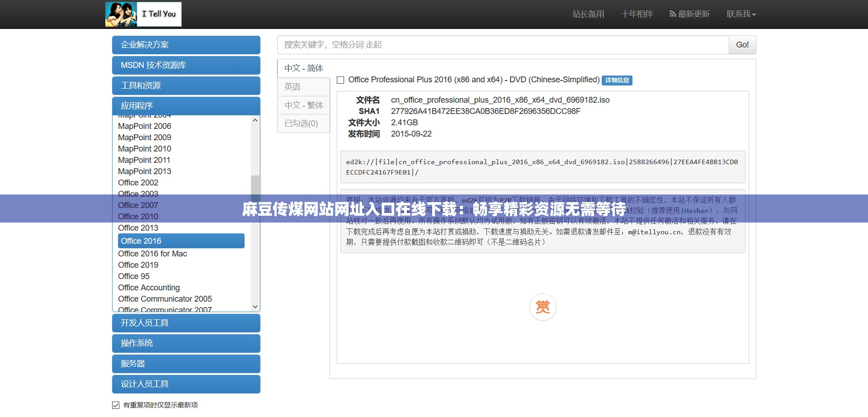This screenshot has height=417, width=868.
Task: Select Office 2002 in the list
Action: point(138,183)
